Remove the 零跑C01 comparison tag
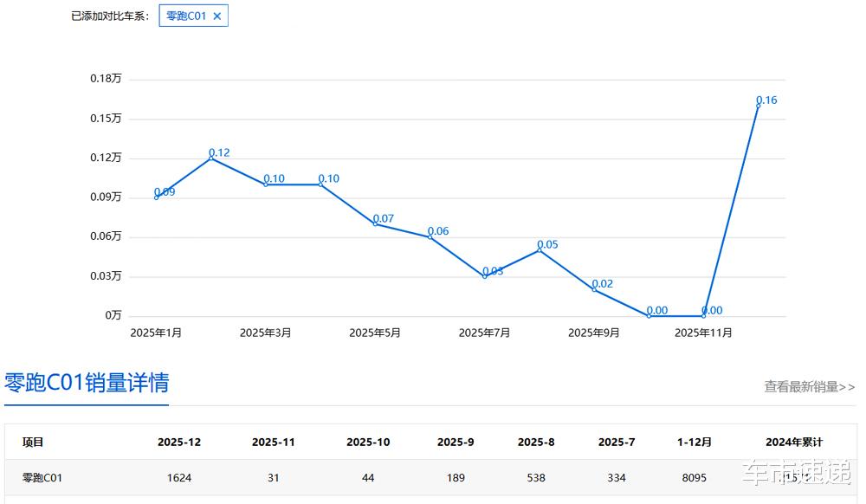Screen dimensions: 866x504 [217, 16]
